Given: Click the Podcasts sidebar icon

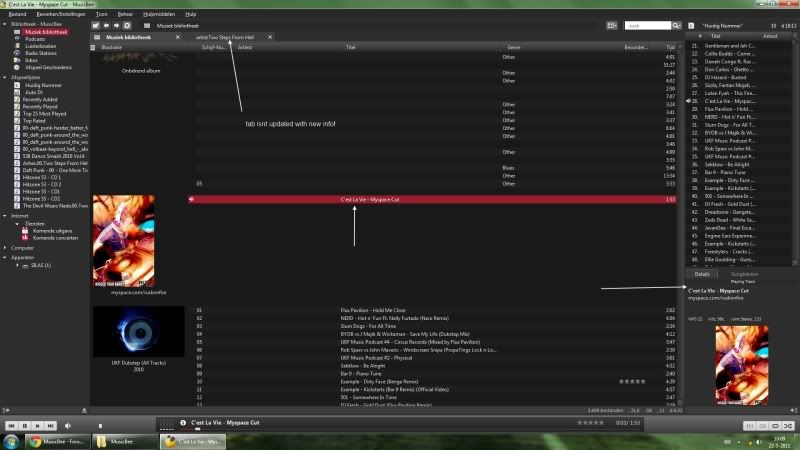Looking at the screenshot, I should coord(17,39).
